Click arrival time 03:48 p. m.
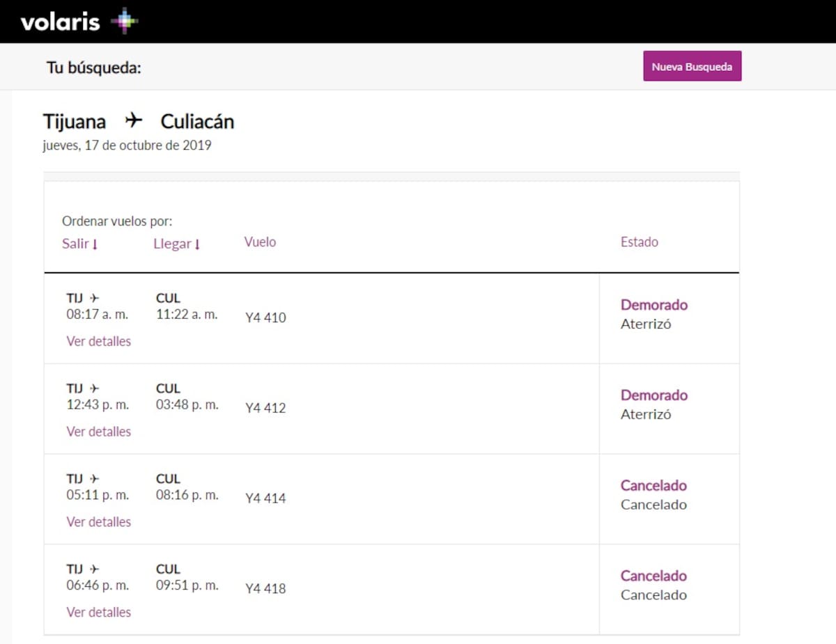The height and width of the screenshot is (644, 836). [x=187, y=405]
